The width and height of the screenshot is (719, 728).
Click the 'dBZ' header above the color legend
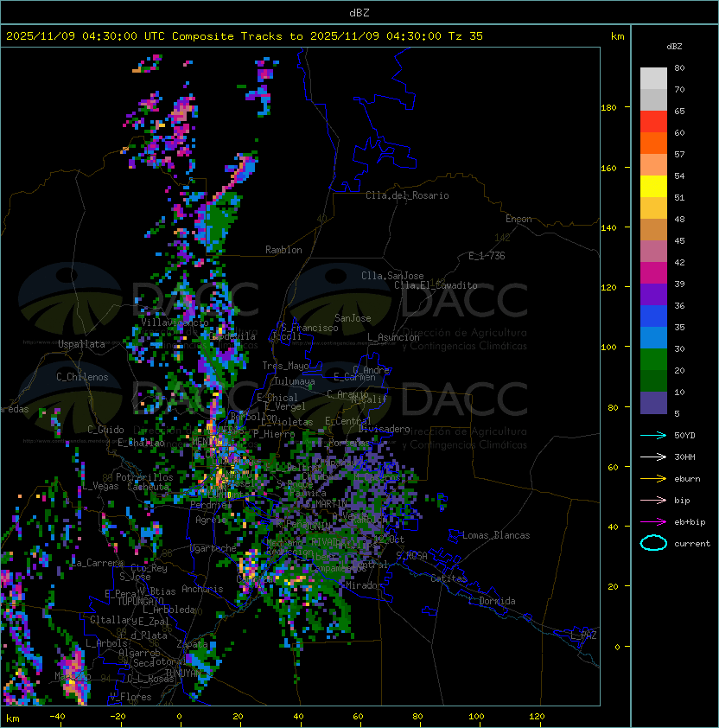tap(674, 47)
